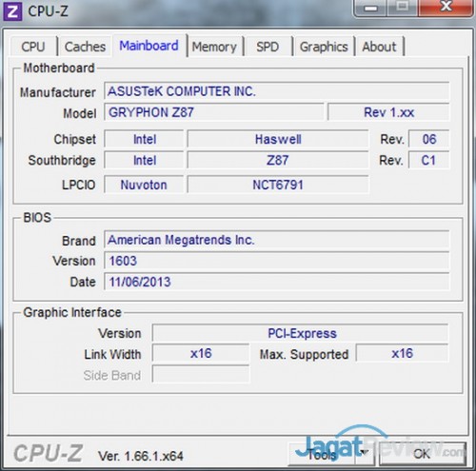Click the Manufacturer label
Image resolution: width=476 pixels, height=471 pixels.
click(x=58, y=92)
